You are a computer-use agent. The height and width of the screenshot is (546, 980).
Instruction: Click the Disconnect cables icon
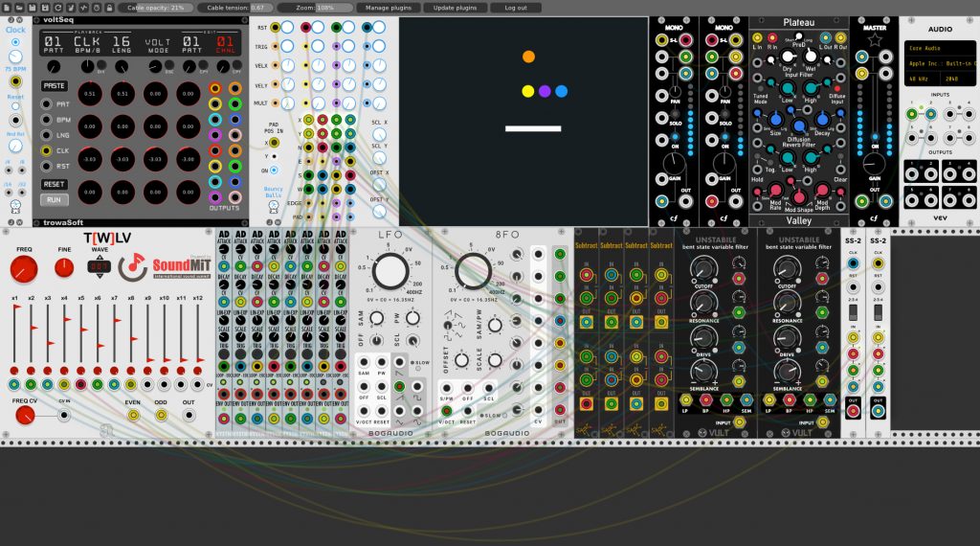71,8
